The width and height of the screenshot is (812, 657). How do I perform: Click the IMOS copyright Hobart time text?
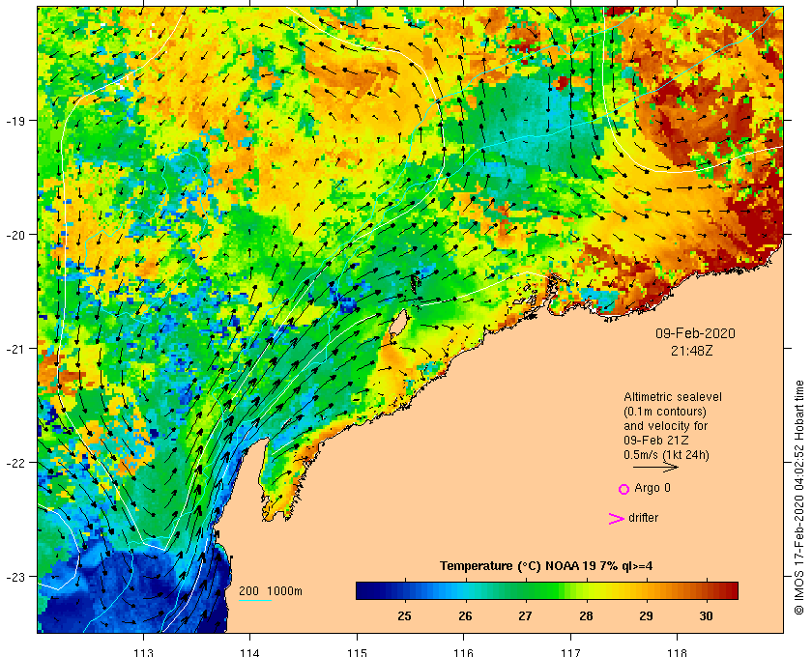point(798,498)
